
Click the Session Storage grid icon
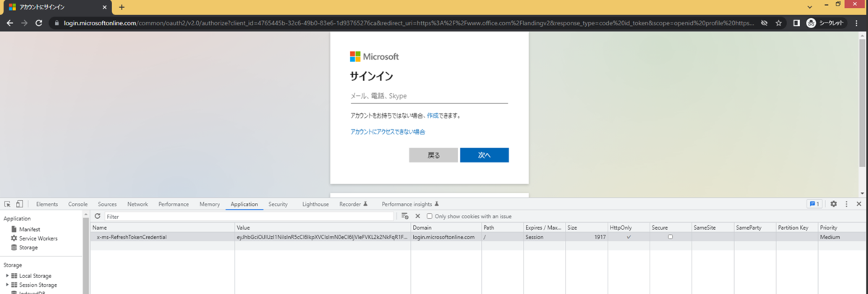coord(14,285)
